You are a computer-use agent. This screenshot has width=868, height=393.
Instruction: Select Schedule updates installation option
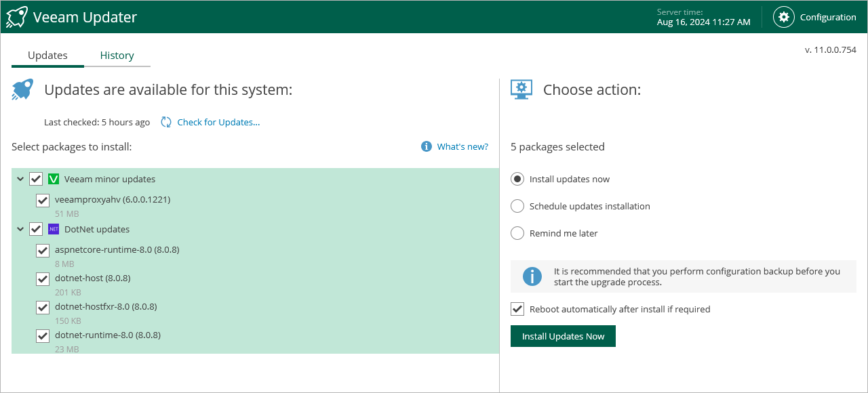click(517, 206)
